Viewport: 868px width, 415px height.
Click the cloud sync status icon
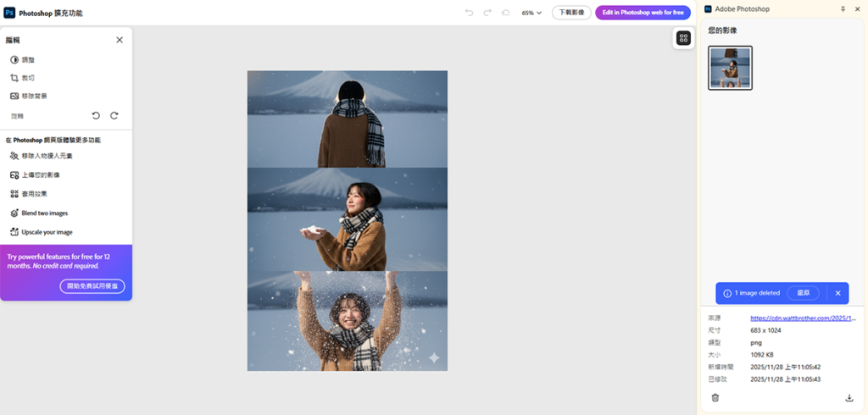[x=506, y=13]
